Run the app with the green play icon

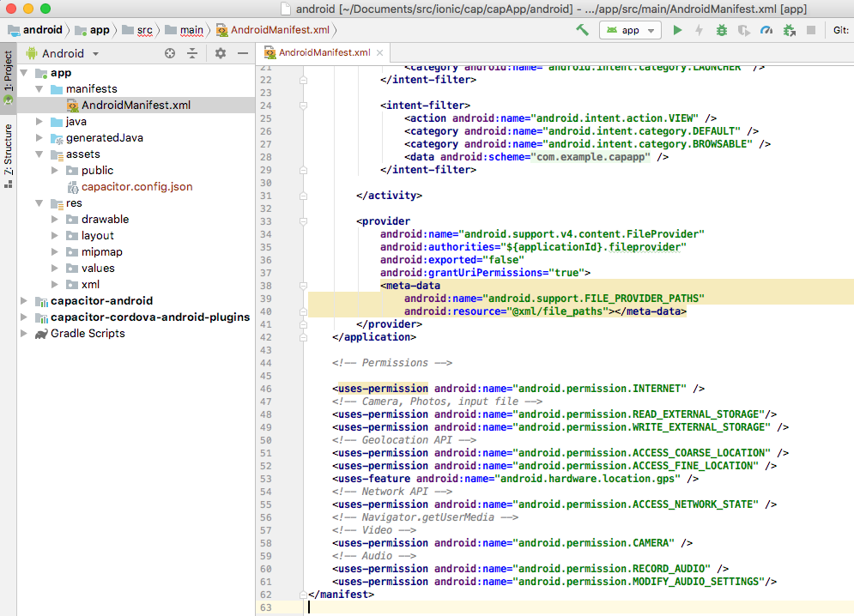pos(678,28)
